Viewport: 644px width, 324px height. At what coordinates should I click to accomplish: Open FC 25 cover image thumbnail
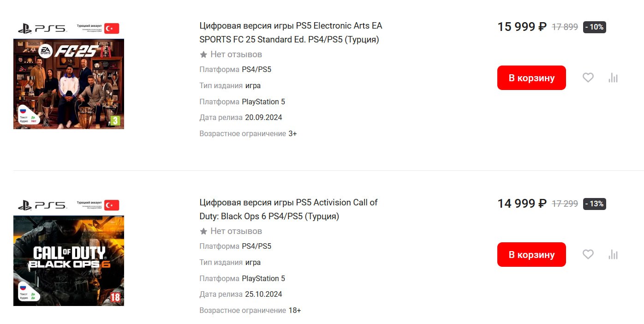click(69, 84)
